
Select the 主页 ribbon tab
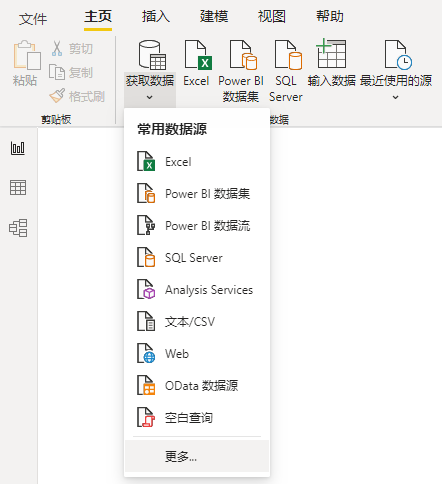click(98, 16)
